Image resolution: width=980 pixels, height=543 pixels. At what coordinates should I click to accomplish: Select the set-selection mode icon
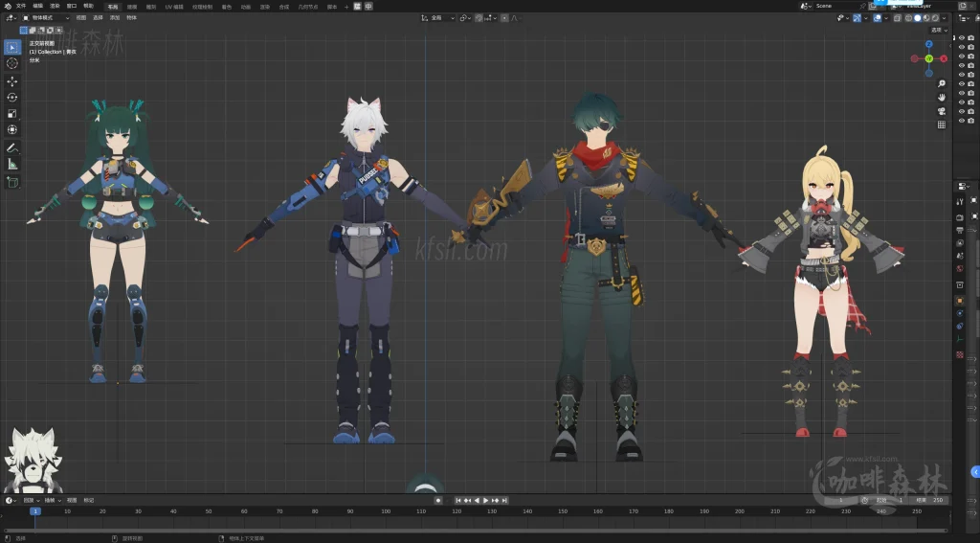click(23, 30)
